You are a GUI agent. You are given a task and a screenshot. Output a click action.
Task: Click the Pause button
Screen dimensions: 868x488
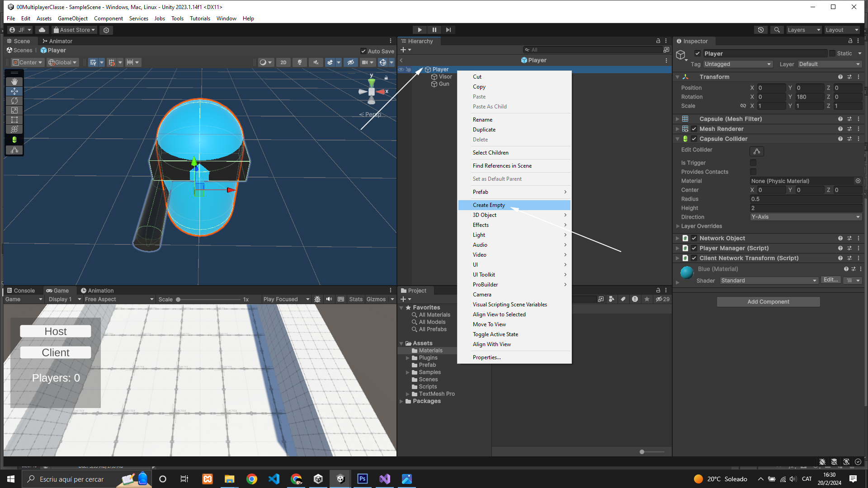click(x=434, y=30)
